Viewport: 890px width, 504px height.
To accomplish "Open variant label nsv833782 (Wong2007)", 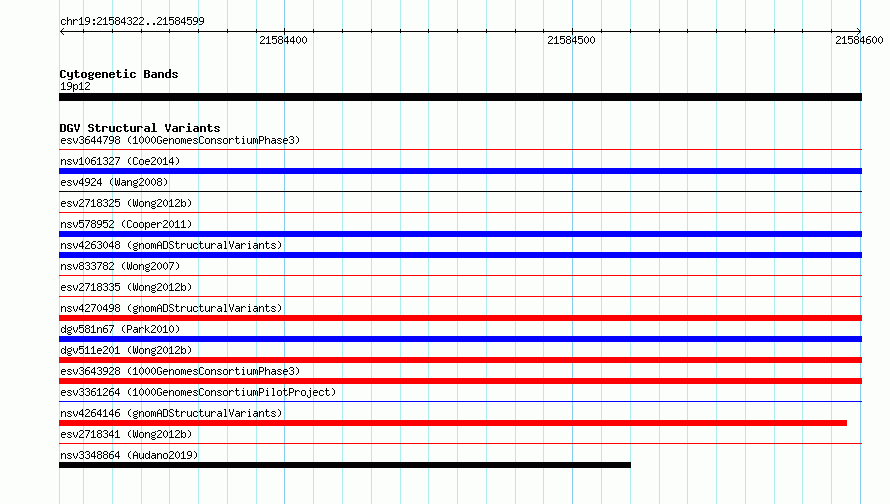I will pyautogui.click(x=120, y=266).
